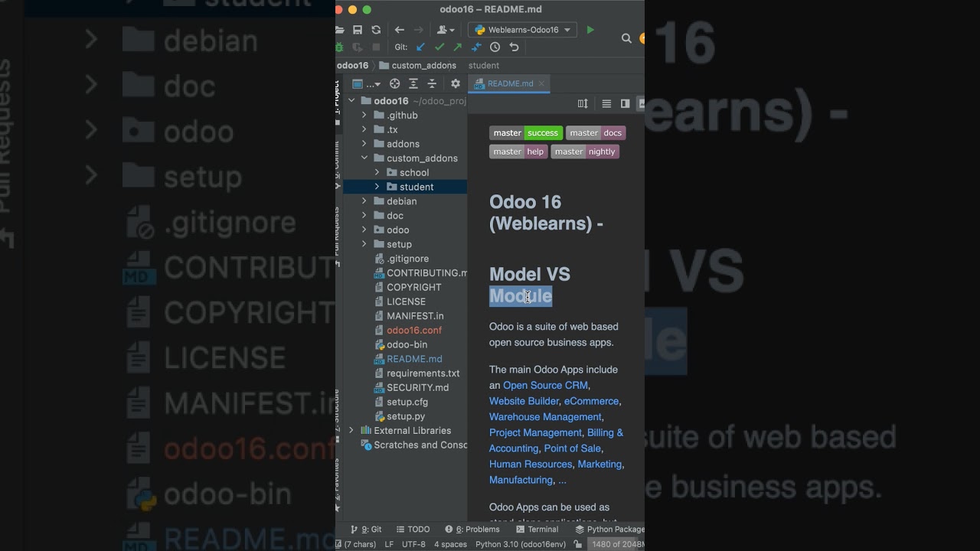Select the odoo package folder
The width and height of the screenshot is (980, 551).
click(397, 230)
